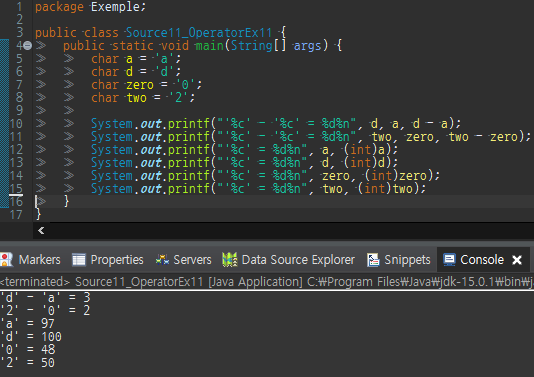The image size is (534, 377).
Task: Click the terminated process status line
Action: 267,282
